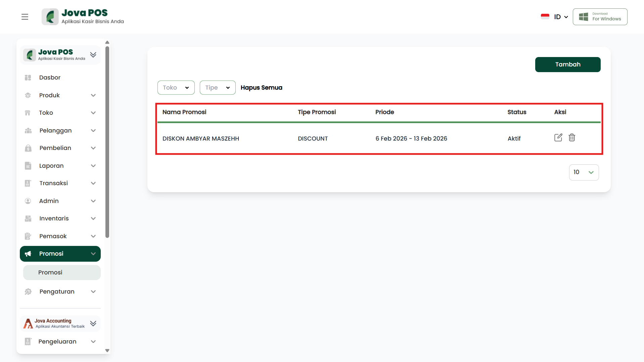Viewport: 644px width, 362px height.
Task: Click the hamburger menu icon
Action: tap(25, 17)
